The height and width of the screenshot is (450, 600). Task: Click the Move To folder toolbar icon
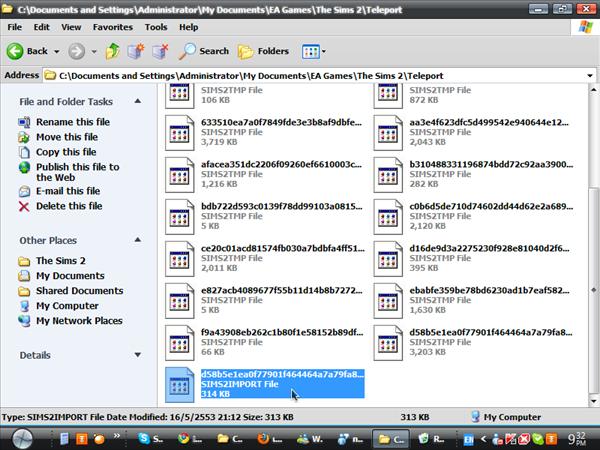point(136,51)
